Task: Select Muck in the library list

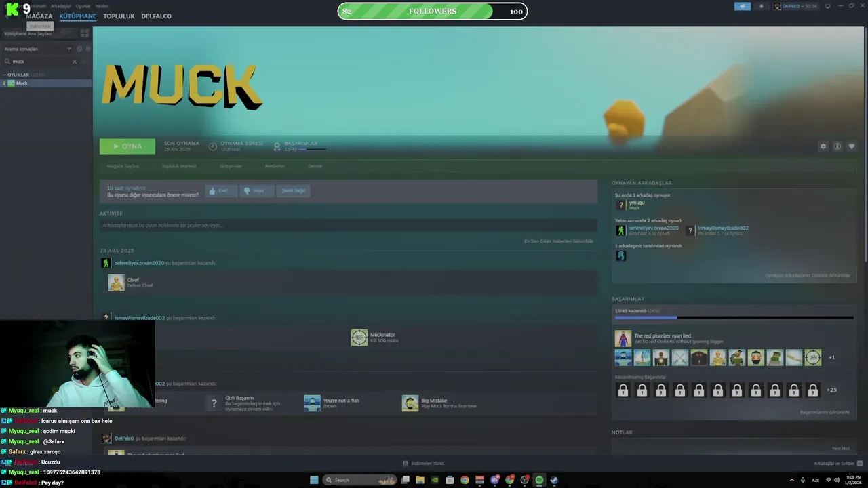Action: coord(46,83)
